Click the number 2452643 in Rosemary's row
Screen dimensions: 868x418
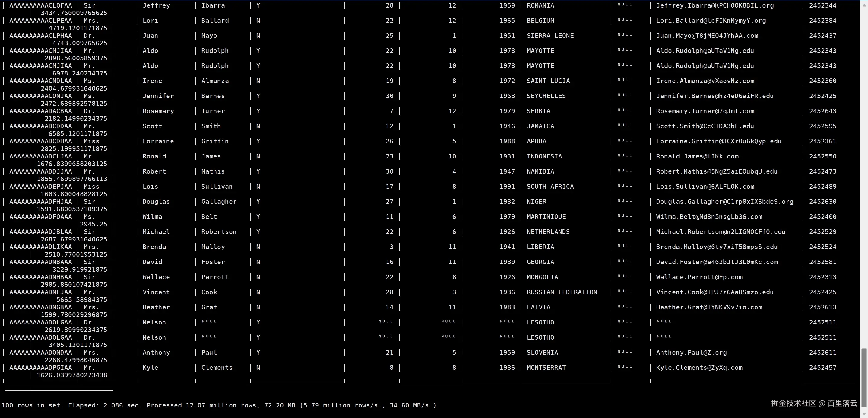(822, 111)
